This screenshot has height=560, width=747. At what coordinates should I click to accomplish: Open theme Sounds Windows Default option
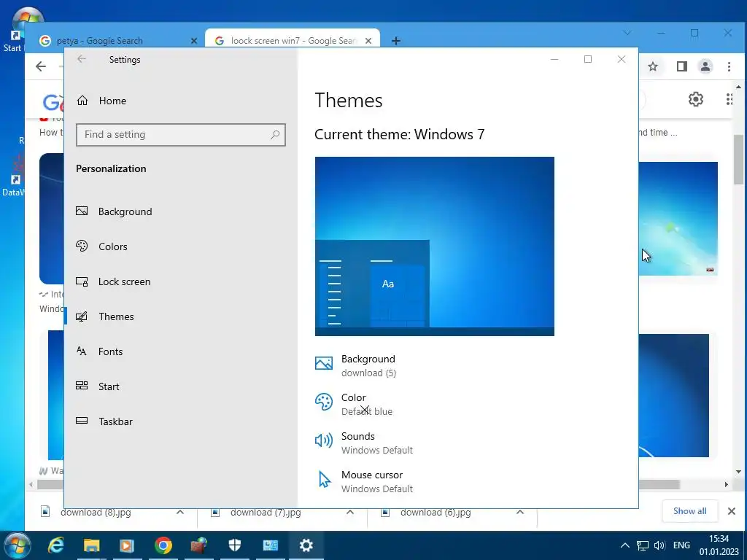pos(377,443)
